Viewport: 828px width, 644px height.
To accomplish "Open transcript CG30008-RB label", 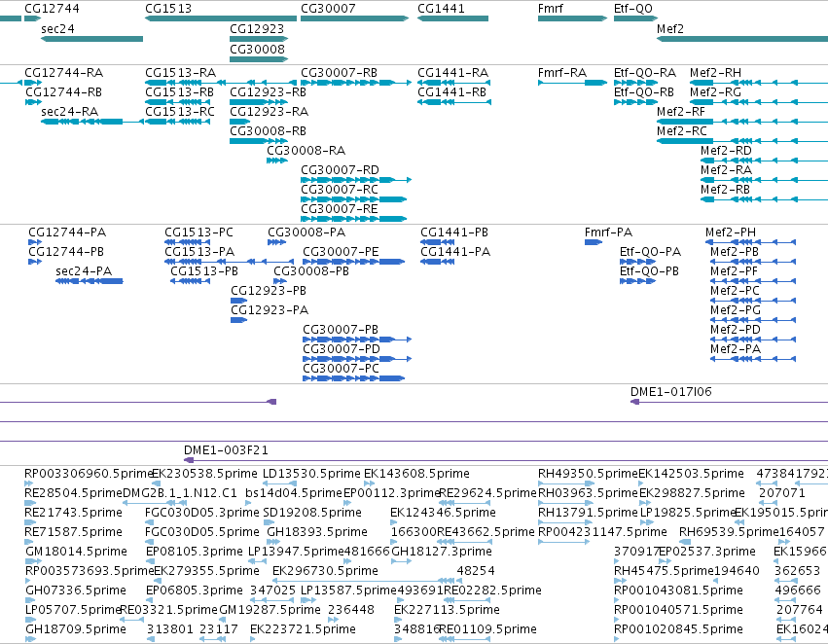I will point(268,131).
